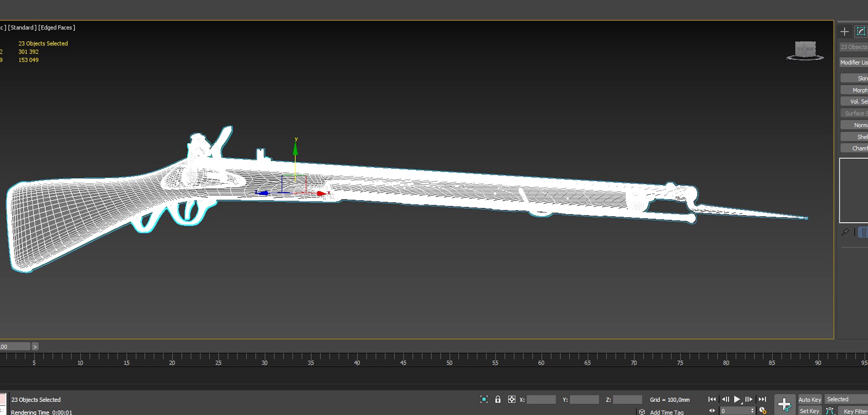Apply the Vol. Select modifier button
This screenshot has width=868, height=415.
854,101
